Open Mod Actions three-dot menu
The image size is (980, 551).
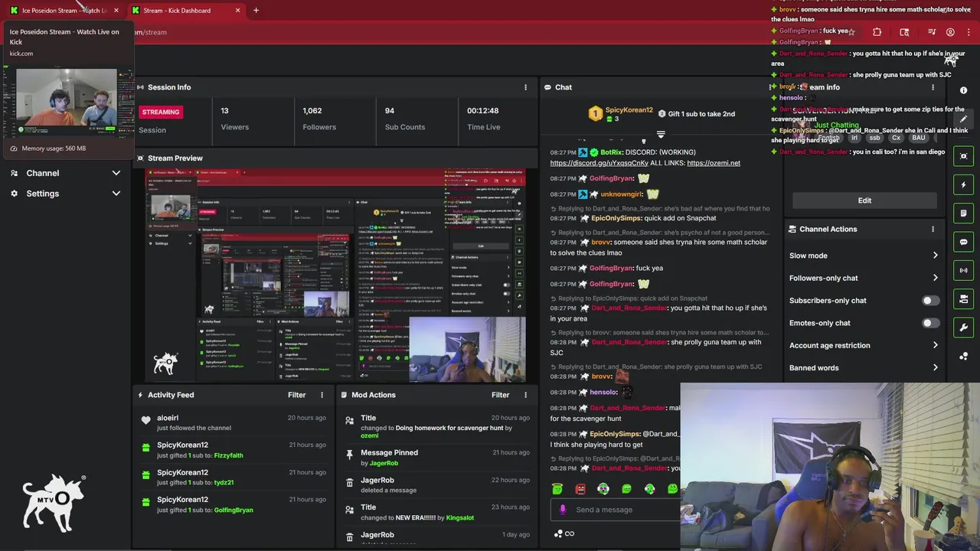click(x=525, y=395)
